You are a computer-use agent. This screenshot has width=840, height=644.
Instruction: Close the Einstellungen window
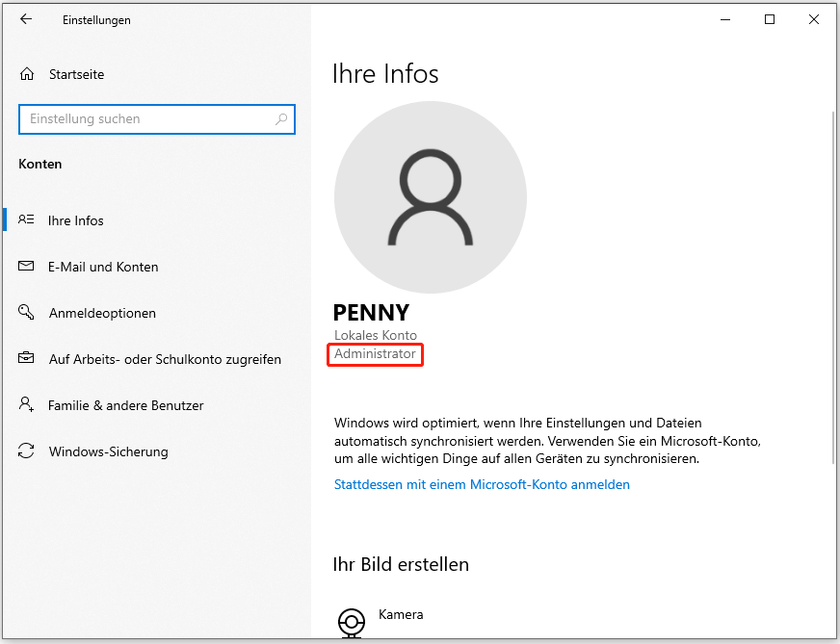coord(814,19)
